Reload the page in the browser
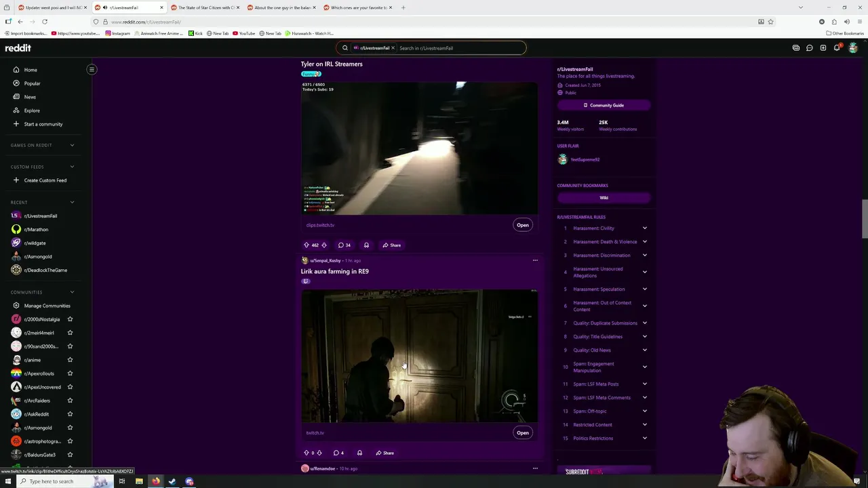 coord(45,22)
